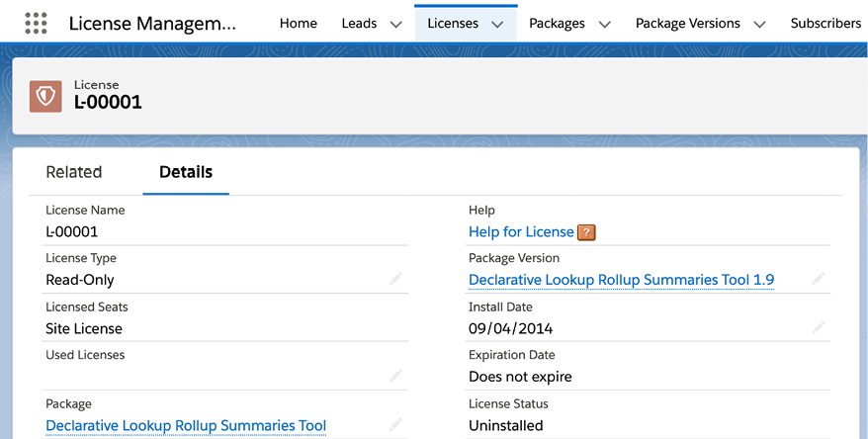
Task: Open the App Launcher grid icon
Action: click(36, 24)
